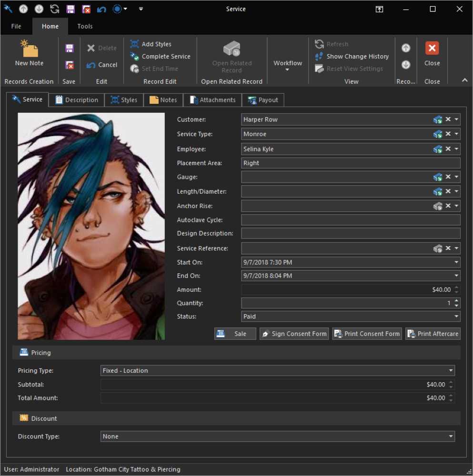Open the End On date dropdown
The width and height of the screenshot is (473, 476).
tap(456, 276)
